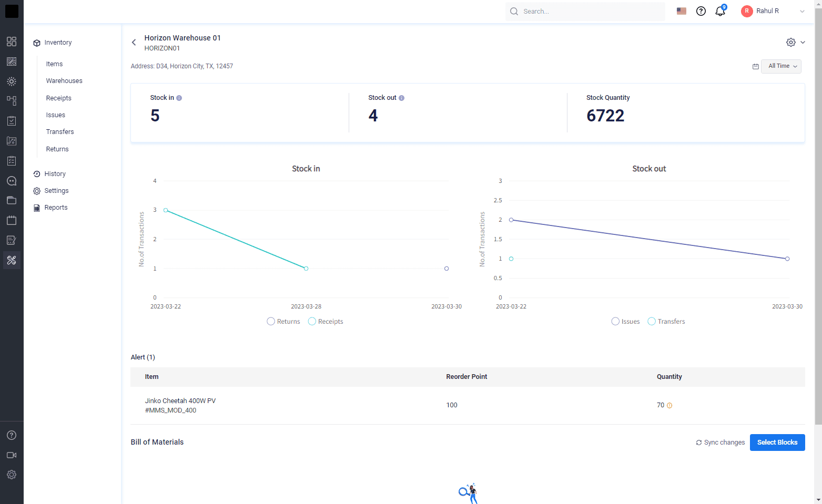Click the reorder point value 100
Image resolution: width=822 pixels, height=504 pixels.
pos(452,405)
